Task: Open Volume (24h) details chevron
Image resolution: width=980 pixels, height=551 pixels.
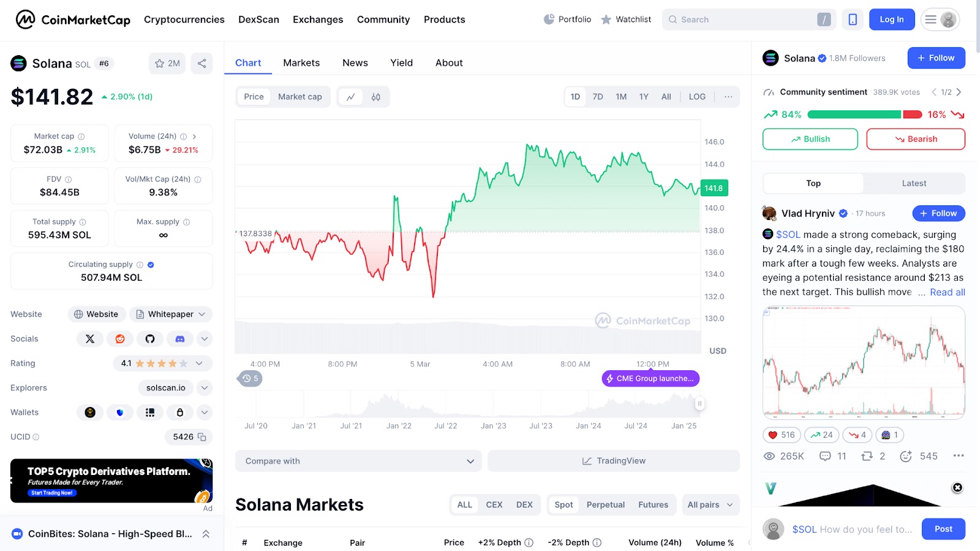Action: tap(194, 137)
